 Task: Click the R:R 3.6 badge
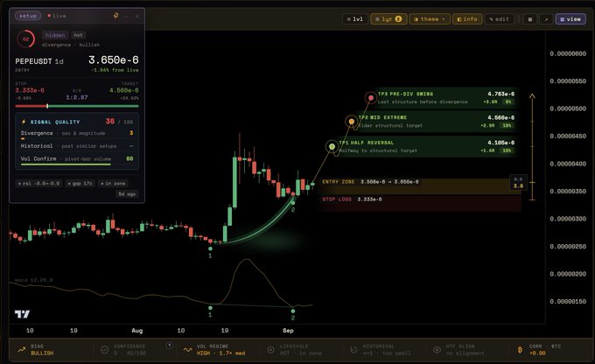tap(518, 183)
